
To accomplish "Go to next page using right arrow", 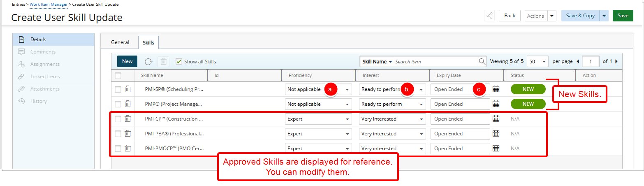I will [x=616, y=61].
